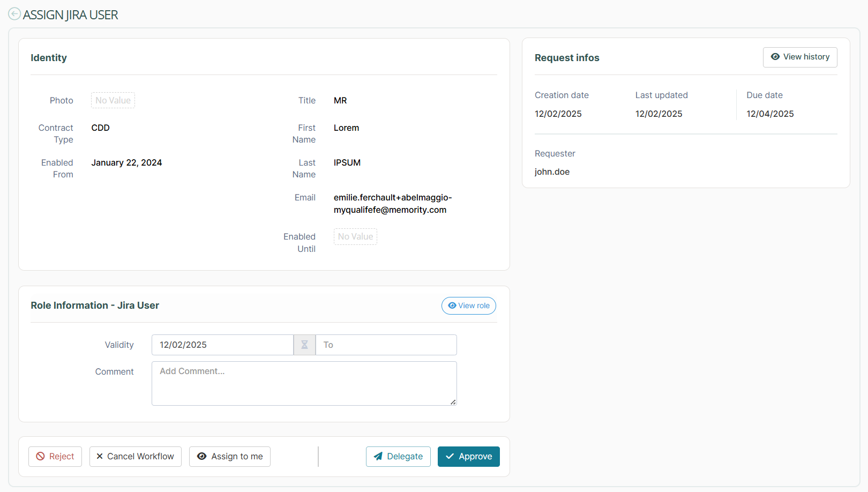Screen dimensions: 868x492
Task: Click the prohibited icon on Reject button
Action: pos(40,457)
